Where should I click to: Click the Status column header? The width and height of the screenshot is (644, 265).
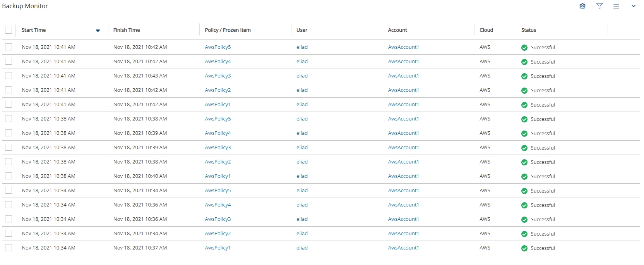529,30
